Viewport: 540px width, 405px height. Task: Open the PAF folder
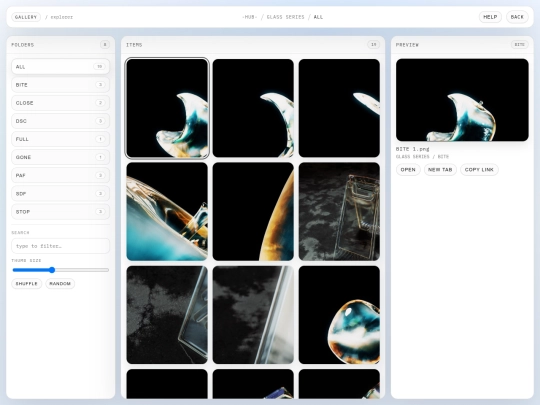pyautogui.click(x=61, y=175)
